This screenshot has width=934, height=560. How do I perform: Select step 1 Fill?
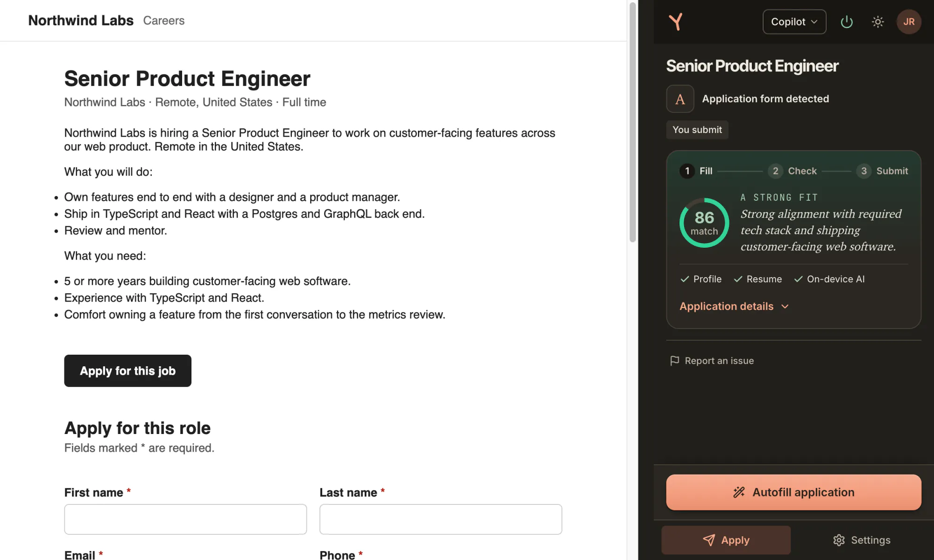(696, 171)
